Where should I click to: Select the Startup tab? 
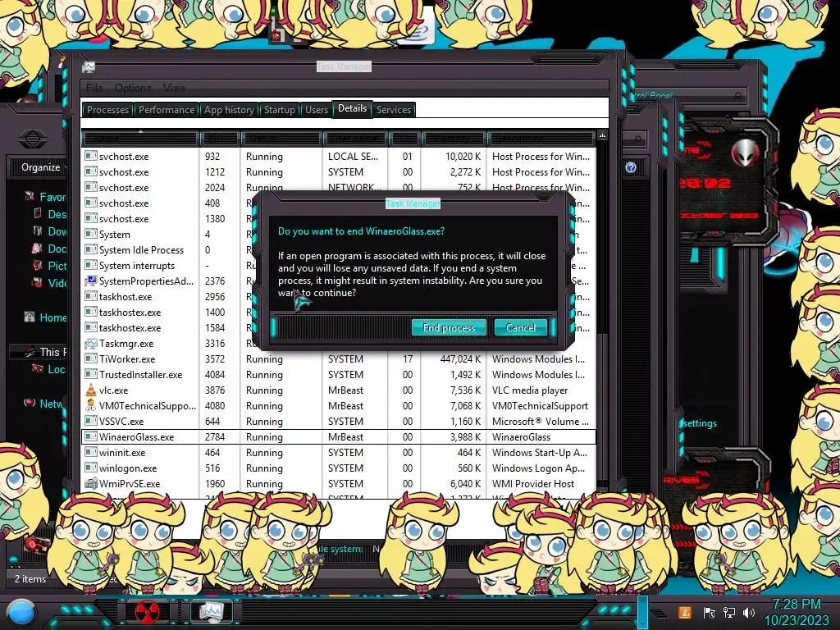pyautogui.click(x=279, y=110)
